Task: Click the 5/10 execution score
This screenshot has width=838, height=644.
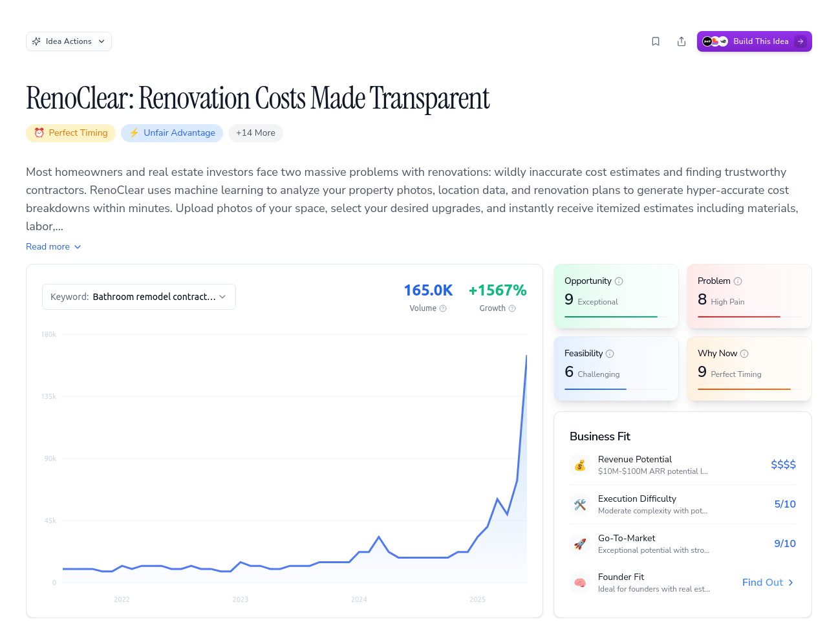Action: [x=785, y=504]
